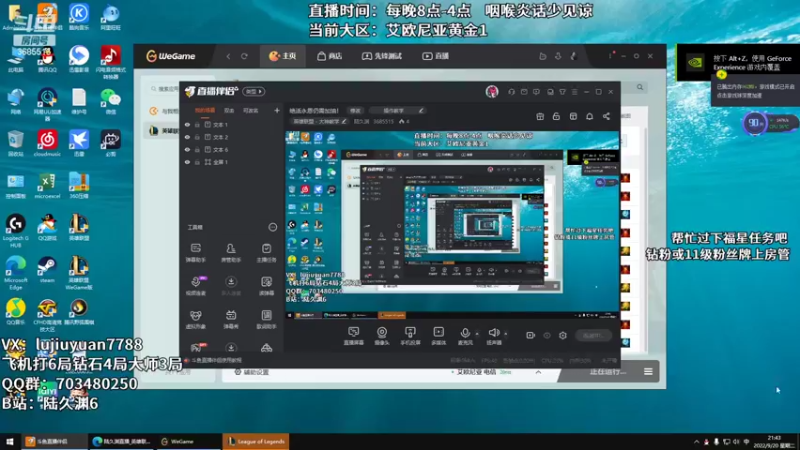
Task: Open the 弹幕助手 tool in the toolbox
Action: (195, 253)
